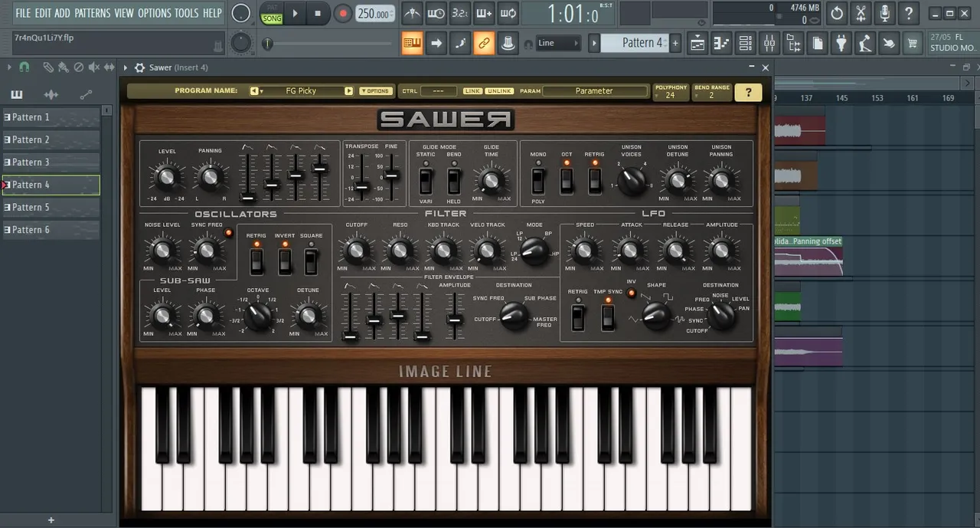Toggle typing keyboard to piano icon
This screenshot has height=528, width=980.
coord(413,43)
